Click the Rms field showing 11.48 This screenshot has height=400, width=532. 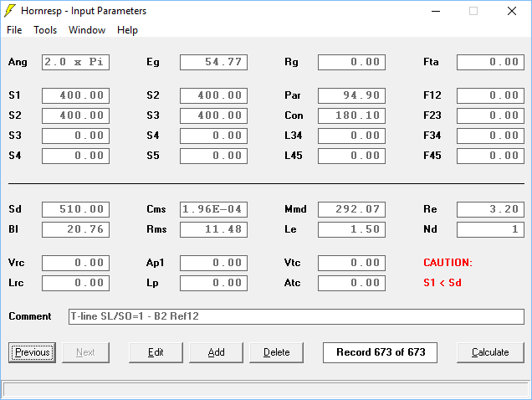point(214,229)
